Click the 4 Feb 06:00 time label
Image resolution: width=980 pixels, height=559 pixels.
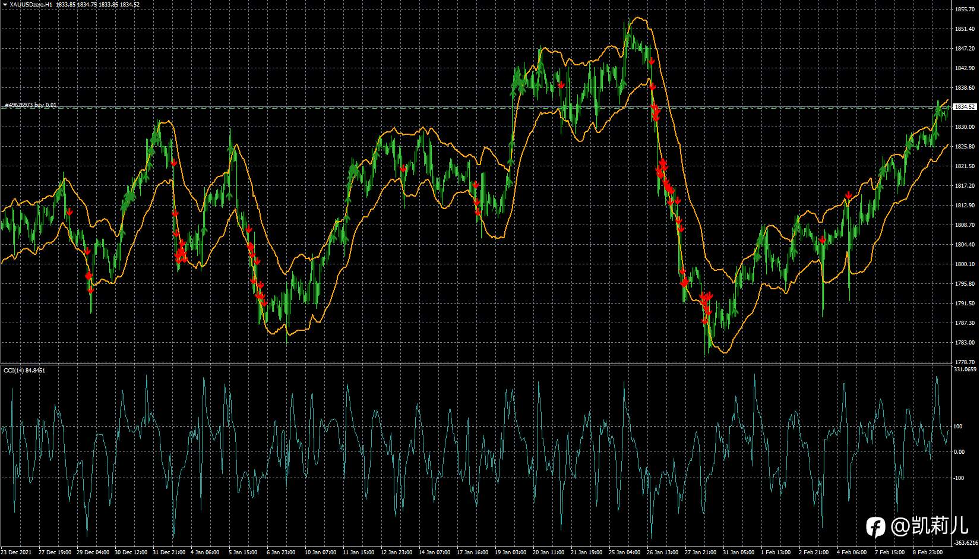pos(852,552)
